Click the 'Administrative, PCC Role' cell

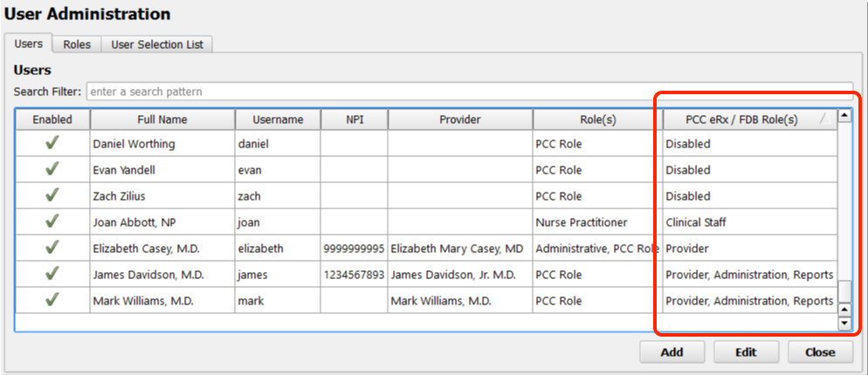pyautogui.click(x=598, y=249)
